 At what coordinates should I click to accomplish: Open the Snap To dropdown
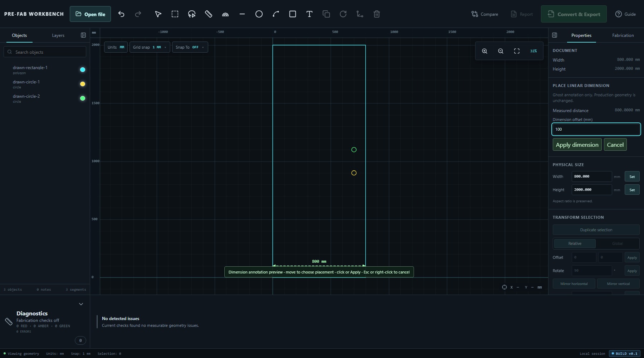coord(190,47)
